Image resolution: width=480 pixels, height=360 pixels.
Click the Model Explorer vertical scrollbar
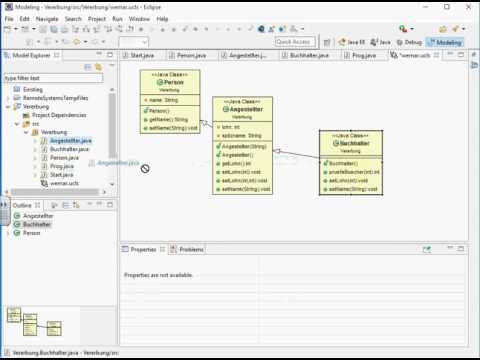pos(112,125)
